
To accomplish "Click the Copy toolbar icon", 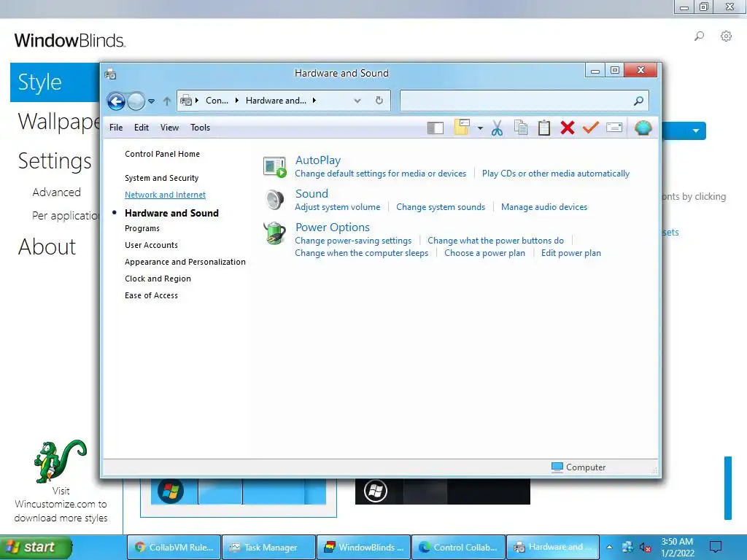I will point(521,128).
